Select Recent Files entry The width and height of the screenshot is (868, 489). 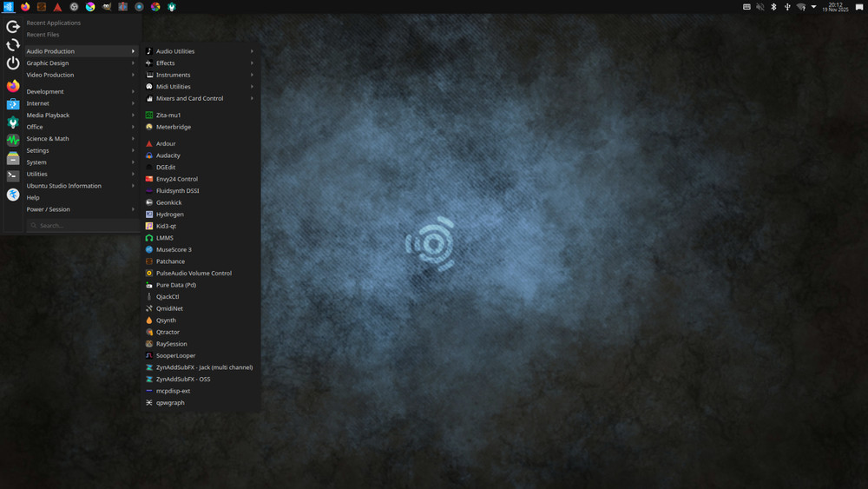[x=81, y=35]
